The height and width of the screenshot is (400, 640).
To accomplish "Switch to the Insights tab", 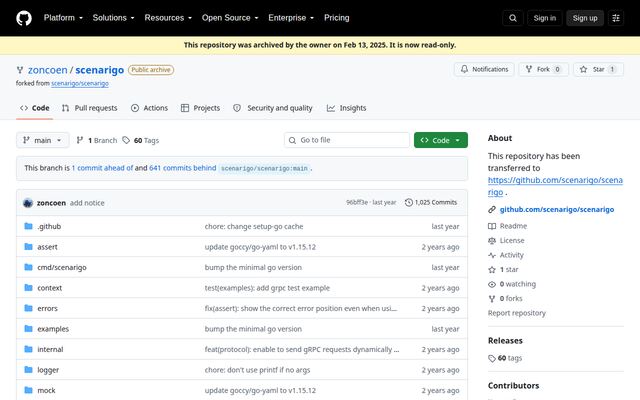I will click(x=347, y=108).
